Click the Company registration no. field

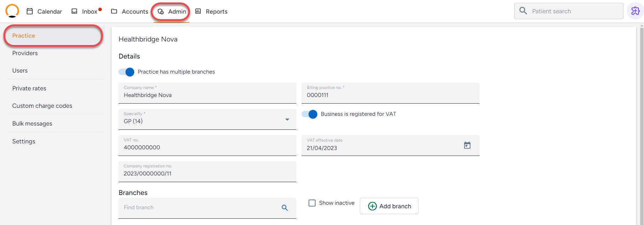pos(207,172)
